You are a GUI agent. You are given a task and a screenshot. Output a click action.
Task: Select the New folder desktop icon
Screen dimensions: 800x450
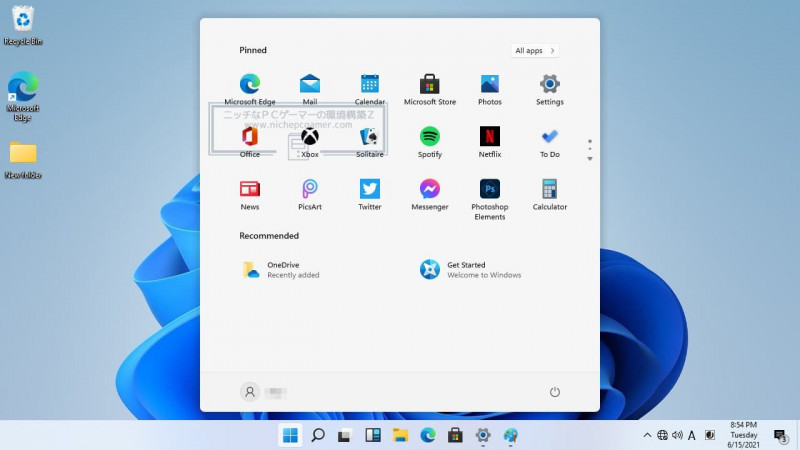[x=23, y=160]
